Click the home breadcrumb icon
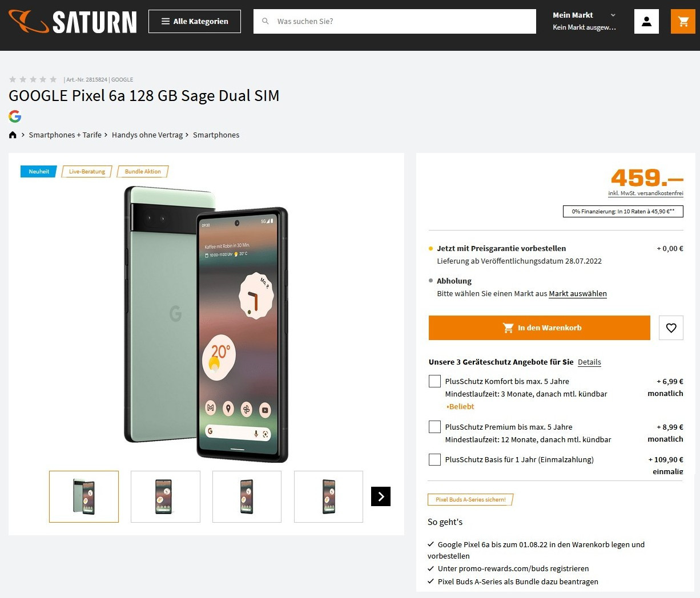The height and width of the screenshot is (598, 700). click(x=13, y=135)
